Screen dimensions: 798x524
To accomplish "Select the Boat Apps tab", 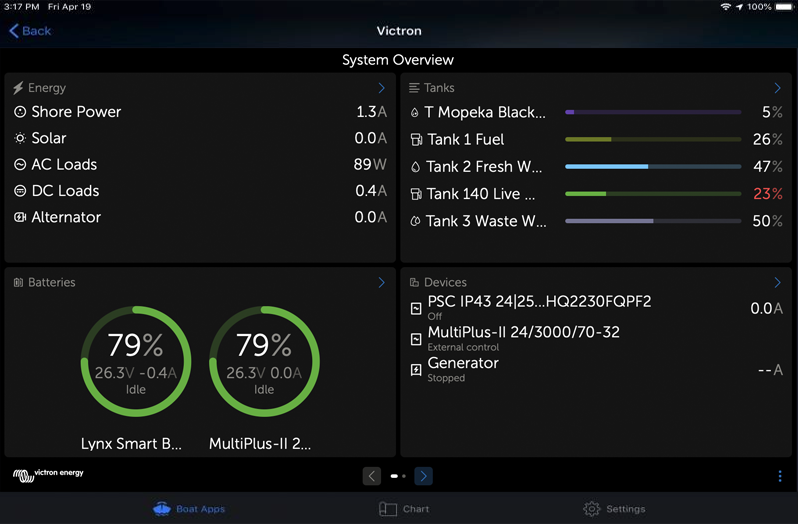I will (x=189, y=509).
